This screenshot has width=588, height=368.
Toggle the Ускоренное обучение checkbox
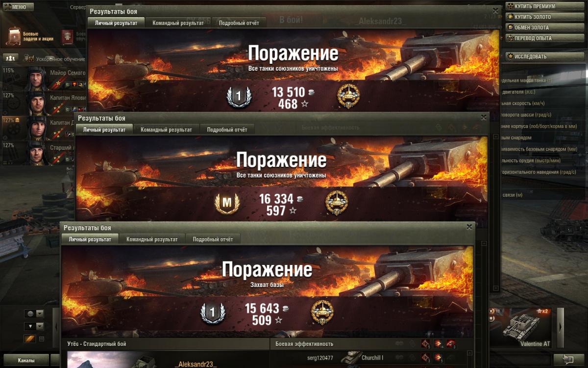pos(31,58)
